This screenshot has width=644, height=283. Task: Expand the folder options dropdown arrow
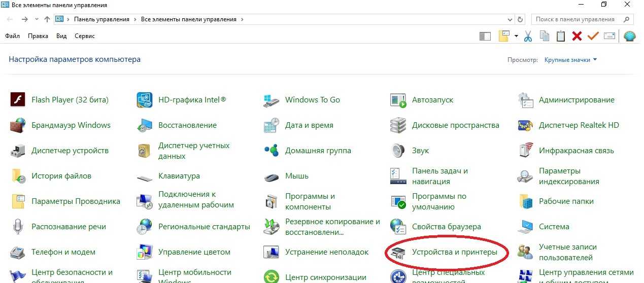tap(516, 36)
